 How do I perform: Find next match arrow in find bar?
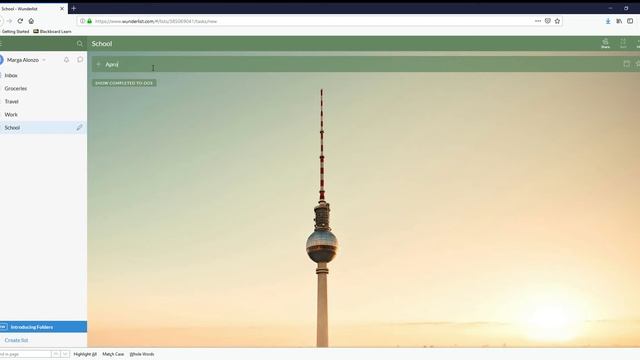coord(64,354)
